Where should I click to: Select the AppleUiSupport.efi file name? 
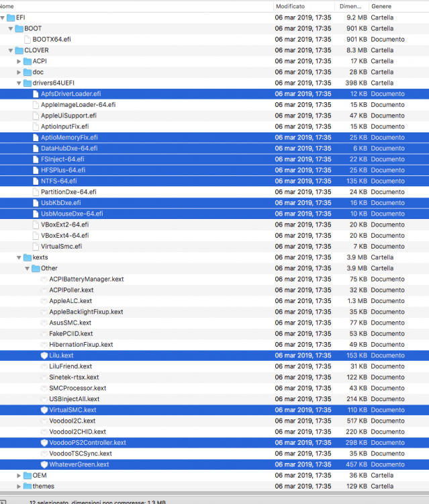[x=68, y=116]
